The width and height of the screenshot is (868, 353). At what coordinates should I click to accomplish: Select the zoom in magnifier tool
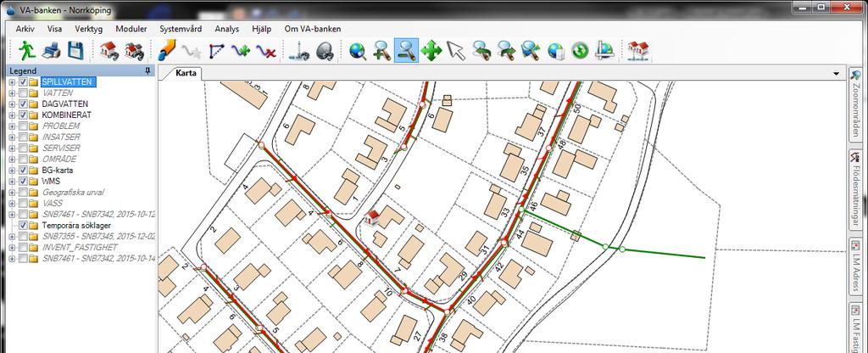[x=382, y=52]
